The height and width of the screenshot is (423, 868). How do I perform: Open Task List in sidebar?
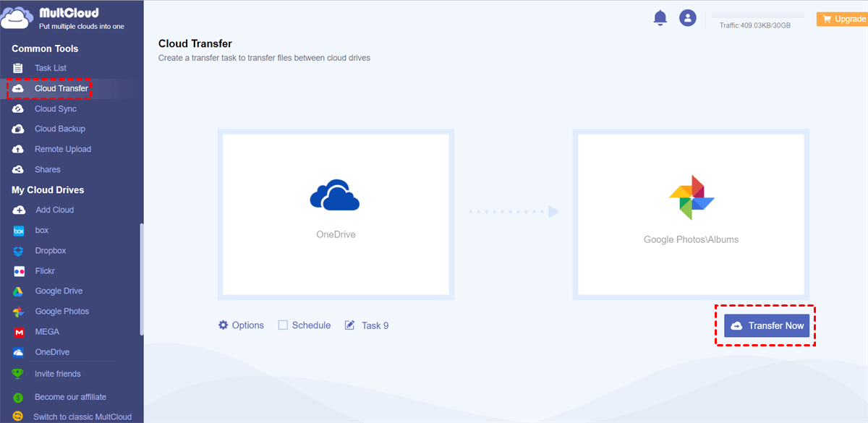(50, 68)
